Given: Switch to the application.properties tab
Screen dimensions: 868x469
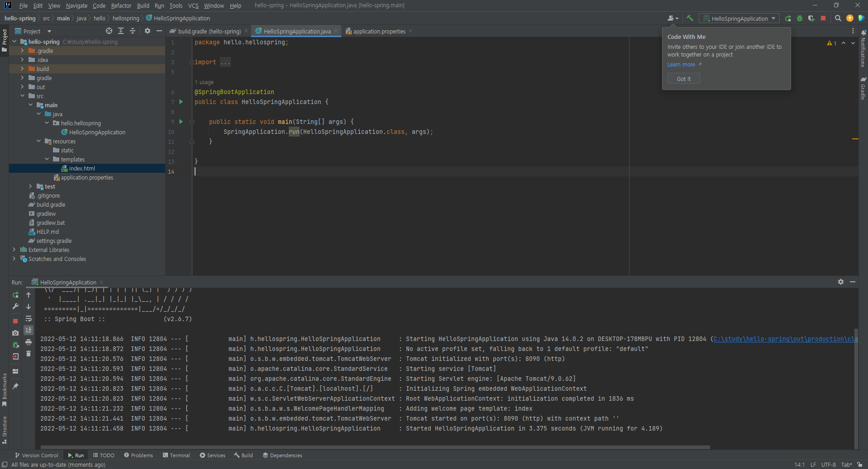Looking at the screenshot, I should [x=379, y=31].
